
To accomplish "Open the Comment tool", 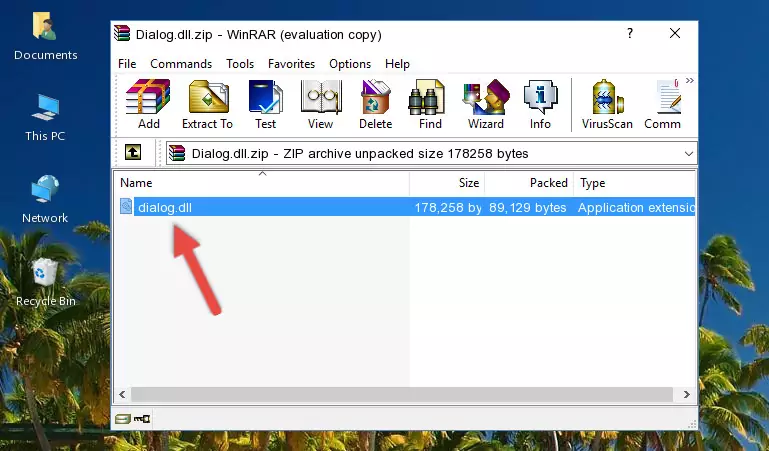I will [663, 104].
